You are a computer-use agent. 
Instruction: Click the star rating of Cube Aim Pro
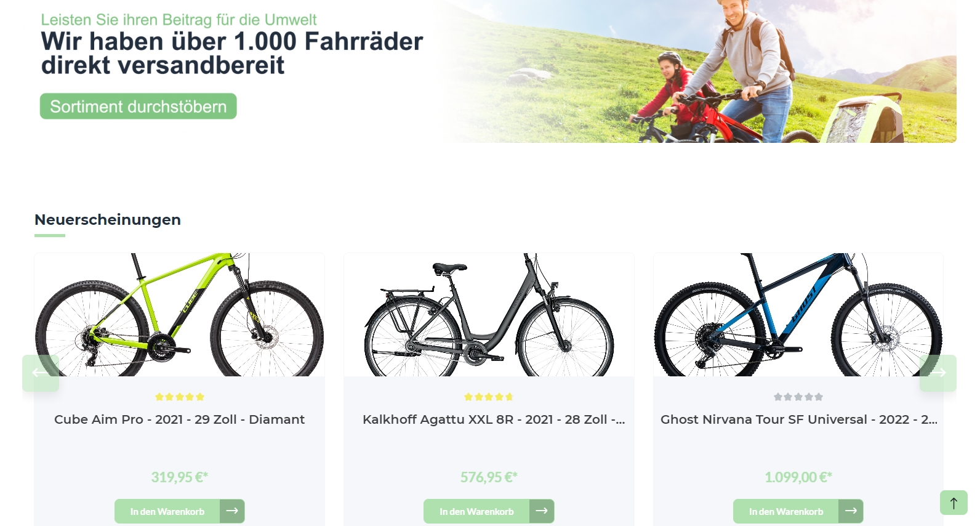180,397
